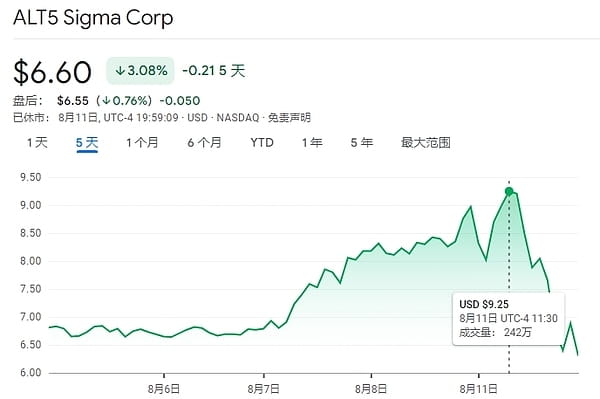
Task: Select the 1天 time range tab
Action: 37,143
